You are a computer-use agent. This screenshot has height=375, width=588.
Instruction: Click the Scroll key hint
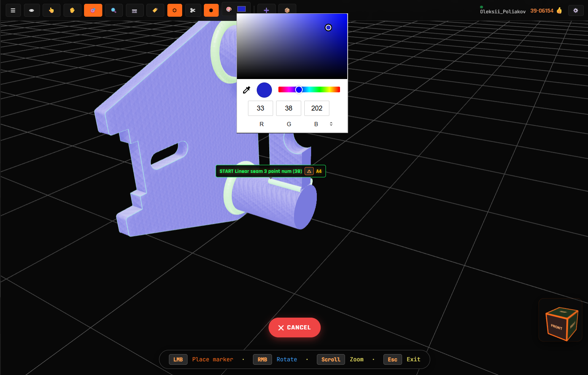[x=331, y=359]
